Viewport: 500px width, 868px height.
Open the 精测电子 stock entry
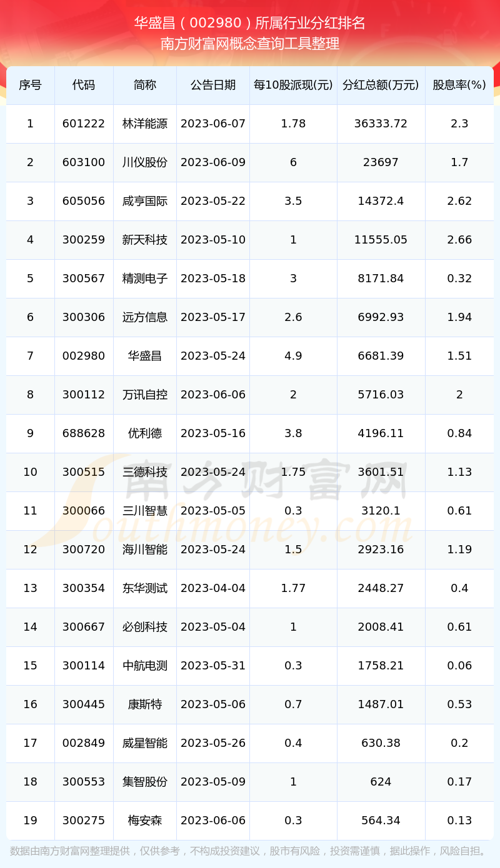coord(145,279)
